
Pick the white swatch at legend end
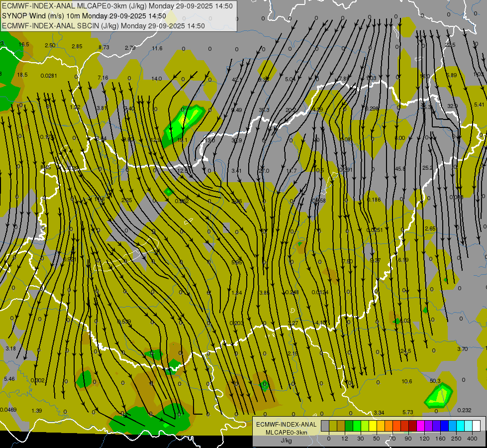[x=476, y=426]
